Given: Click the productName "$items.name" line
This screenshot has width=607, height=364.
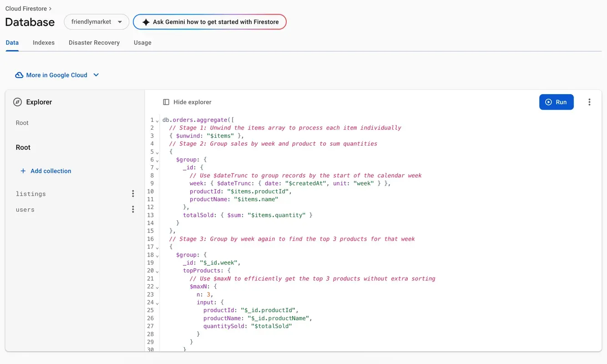Looking at the screenshot, I should (x=234, y=199).
